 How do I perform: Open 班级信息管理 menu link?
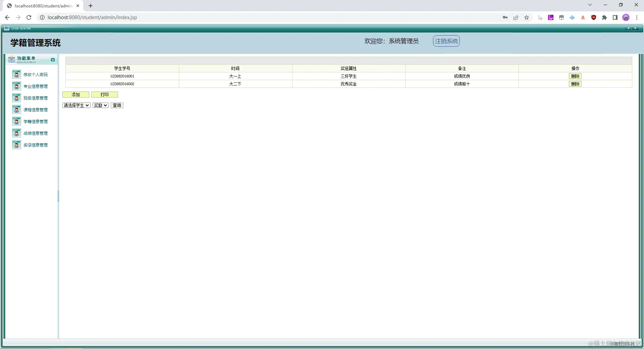[x=36, y=98]
